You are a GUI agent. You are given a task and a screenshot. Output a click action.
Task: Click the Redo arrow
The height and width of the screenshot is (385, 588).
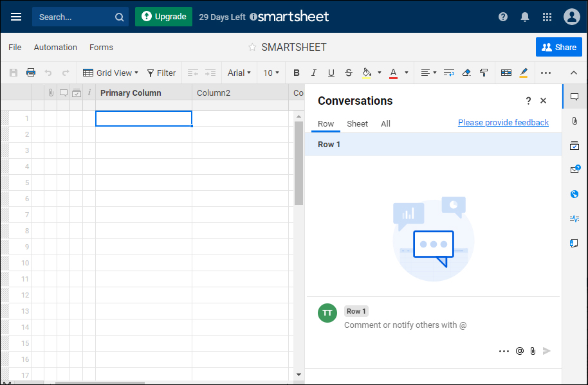[x=66, y=73]
